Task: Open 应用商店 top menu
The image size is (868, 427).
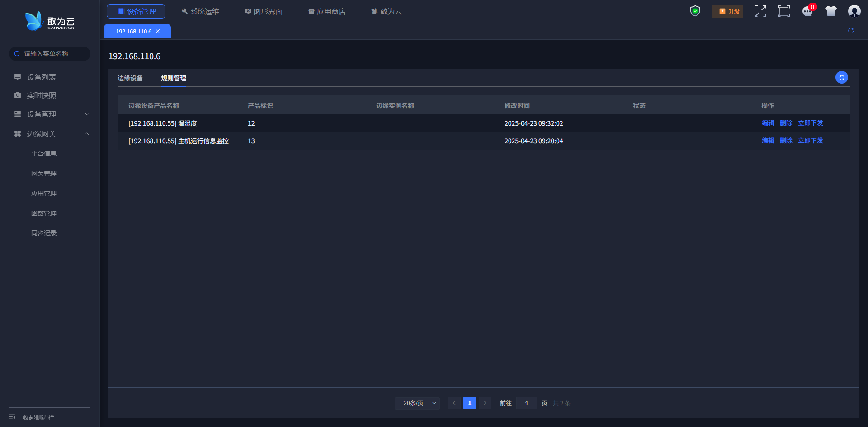Action: (327, 11)
